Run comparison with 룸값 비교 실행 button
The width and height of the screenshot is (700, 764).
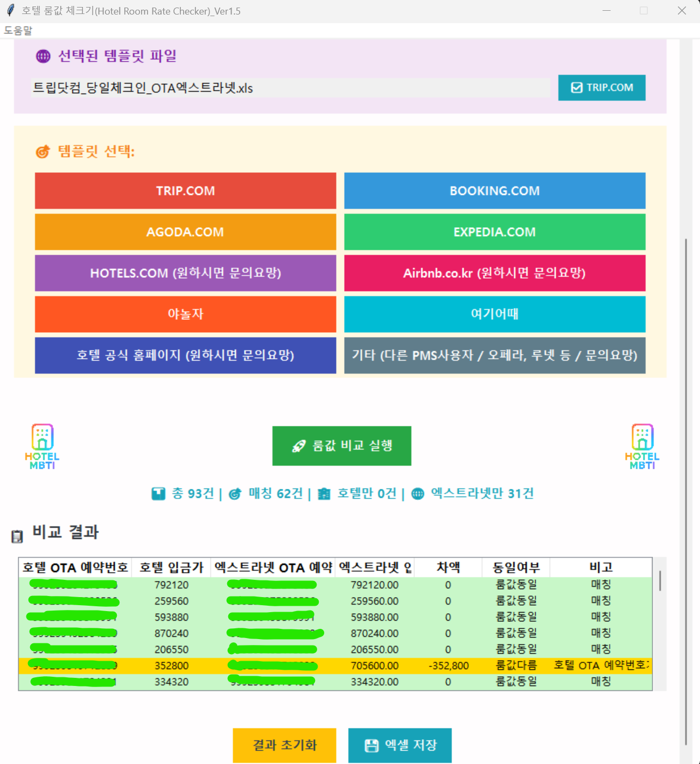click(341, 446)
